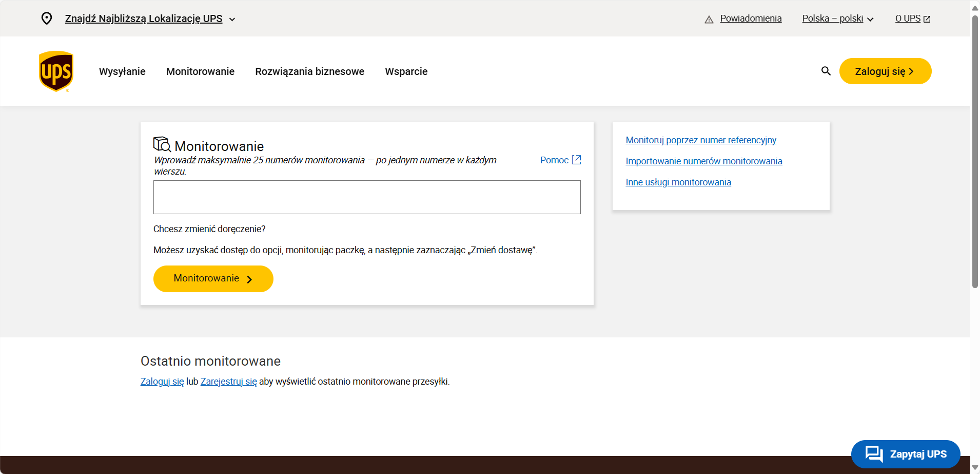Screen dimensions: 980x474
Task: Open the Wysyłanie menu
Action: 122,71
